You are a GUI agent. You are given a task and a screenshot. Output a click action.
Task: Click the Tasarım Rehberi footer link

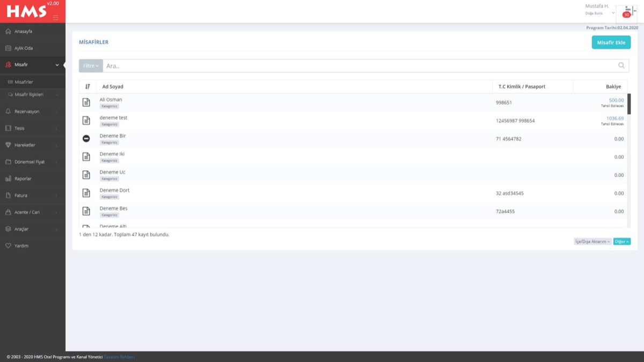coord(119,357)
